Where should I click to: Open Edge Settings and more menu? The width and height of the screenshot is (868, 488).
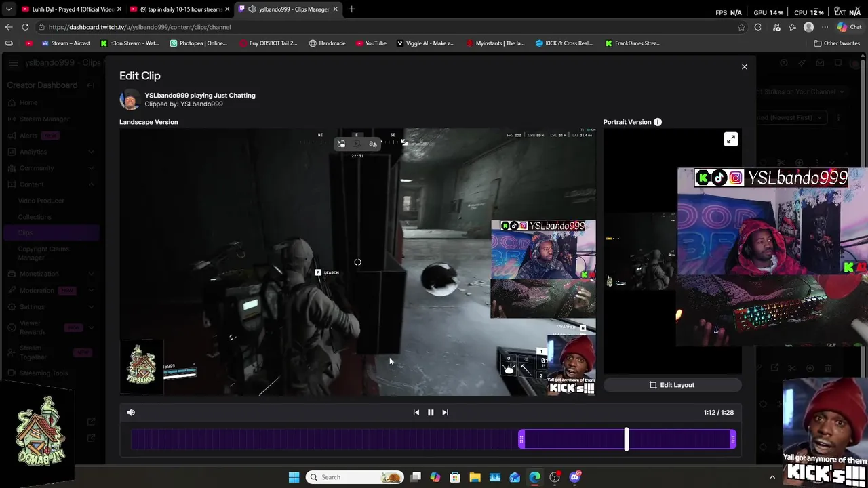[x=825, y=27]
